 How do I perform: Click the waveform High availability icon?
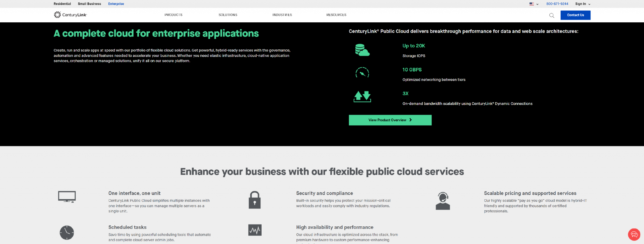pyautogui.click(x=255, y=230)
